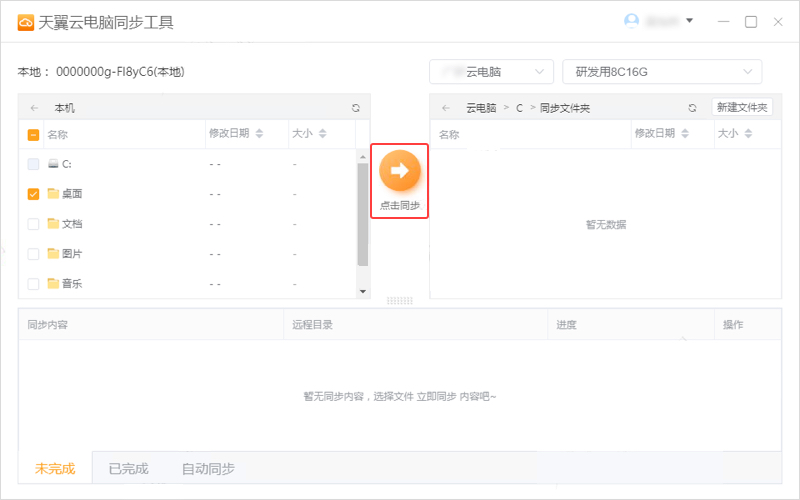
Task: Click the local 名称 column header
Action: pyautogui.click(x=58, y=135)
